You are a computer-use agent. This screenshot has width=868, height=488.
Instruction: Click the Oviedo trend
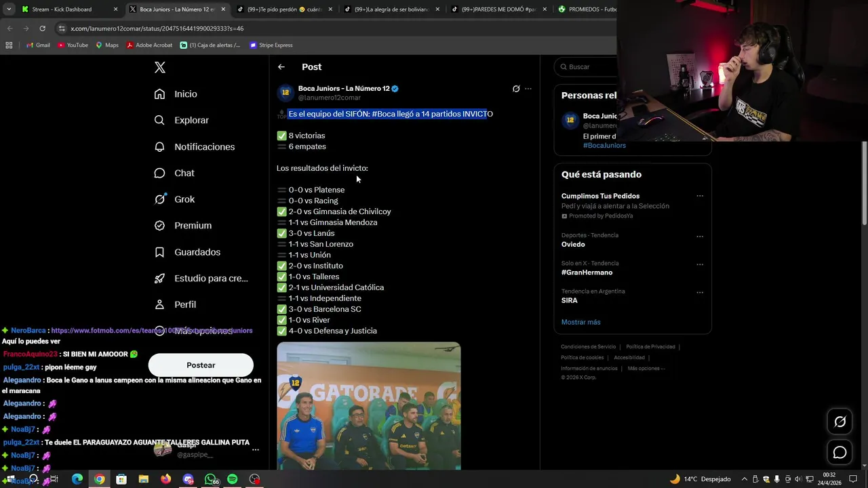coord(573,245)
